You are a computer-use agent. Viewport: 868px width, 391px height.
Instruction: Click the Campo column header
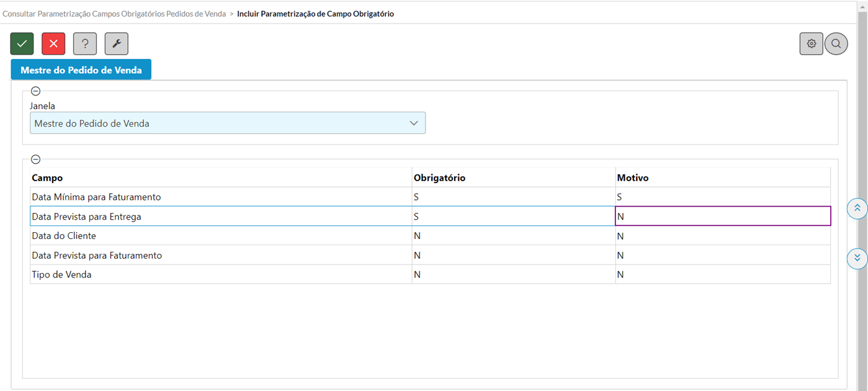(221, 178)
